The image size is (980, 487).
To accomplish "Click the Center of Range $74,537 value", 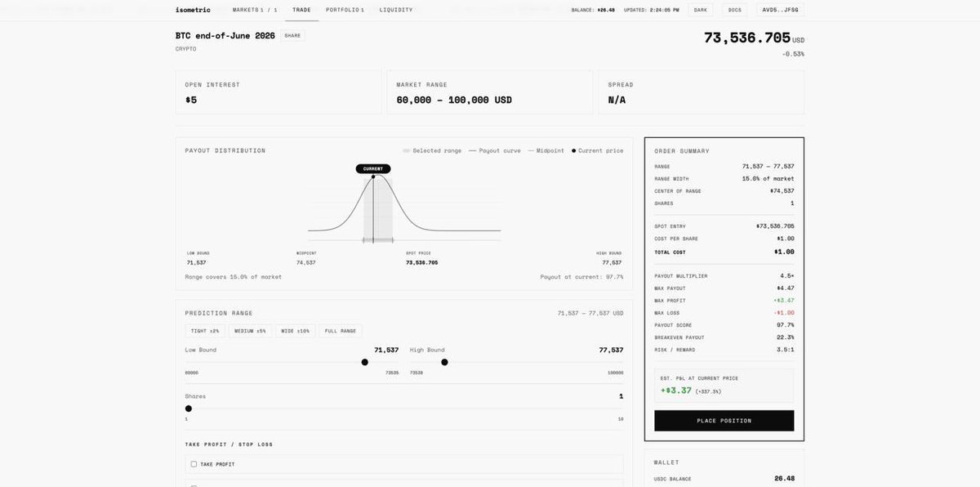I will pos(782,190).
